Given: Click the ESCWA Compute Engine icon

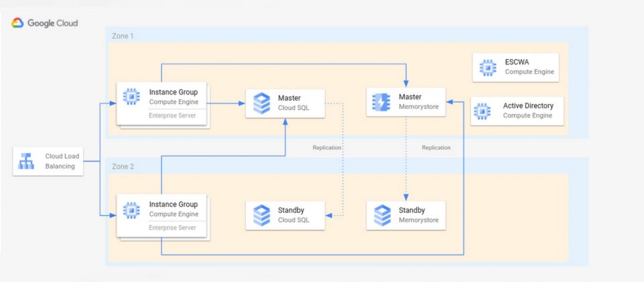Looking at the screenshot, I should click(x=488, y=67).
